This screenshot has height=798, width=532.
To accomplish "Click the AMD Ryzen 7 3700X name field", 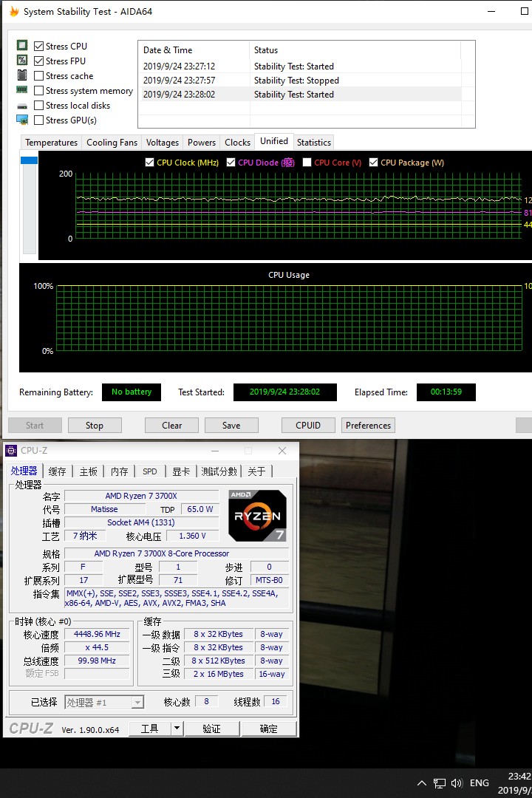I will [x=141, y=496].
